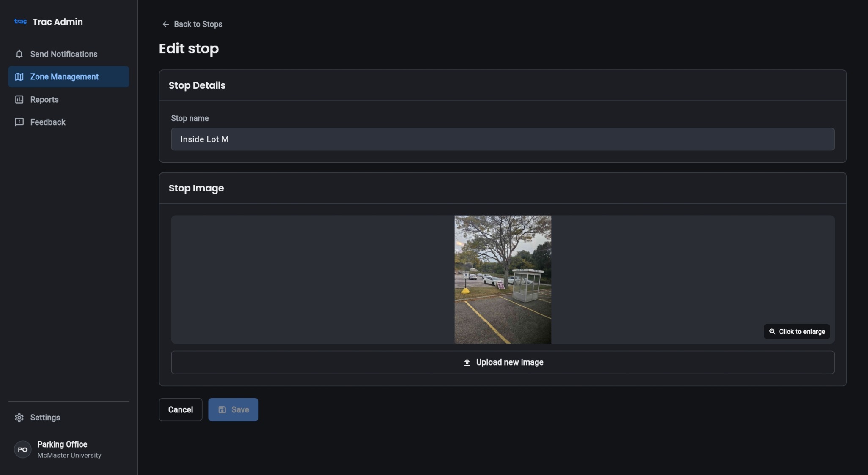
Task: Click the Trac Admin title
Action: pyautogui.click(x=58, y=22)
